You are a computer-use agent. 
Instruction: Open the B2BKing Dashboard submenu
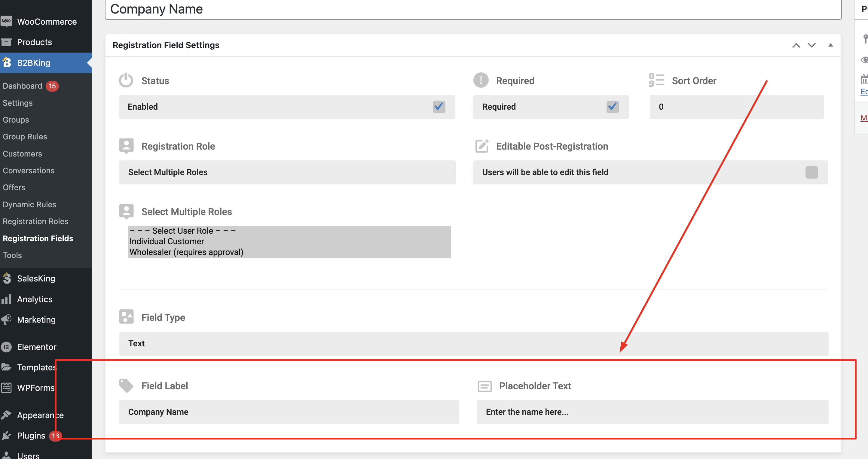[x=22, y=86]
